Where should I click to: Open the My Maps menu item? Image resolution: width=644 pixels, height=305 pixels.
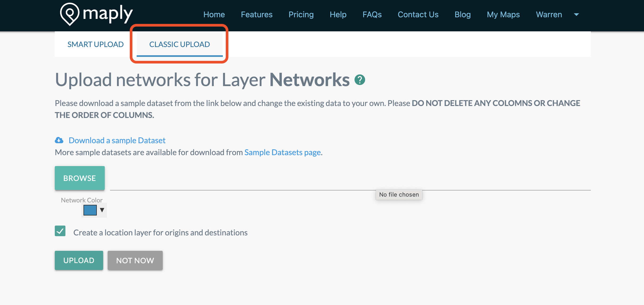[x=503, y=15]
